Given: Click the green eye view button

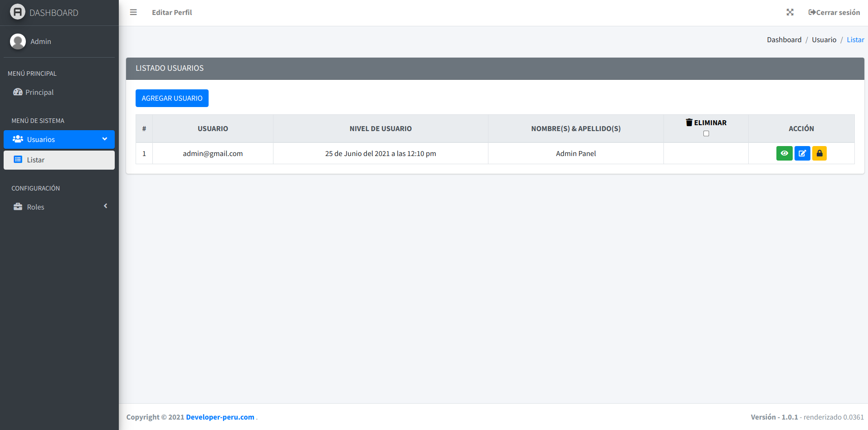Looking at the screenshot, I should 785,153.
